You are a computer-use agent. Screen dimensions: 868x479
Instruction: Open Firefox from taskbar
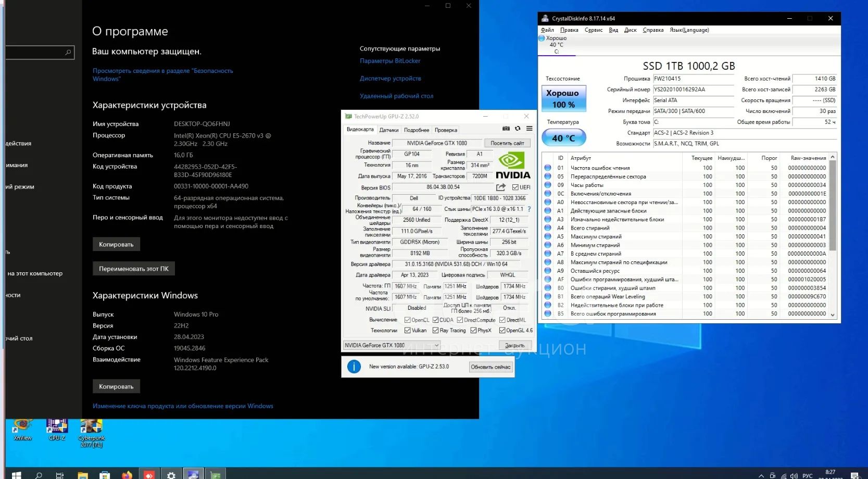point(127,475)
